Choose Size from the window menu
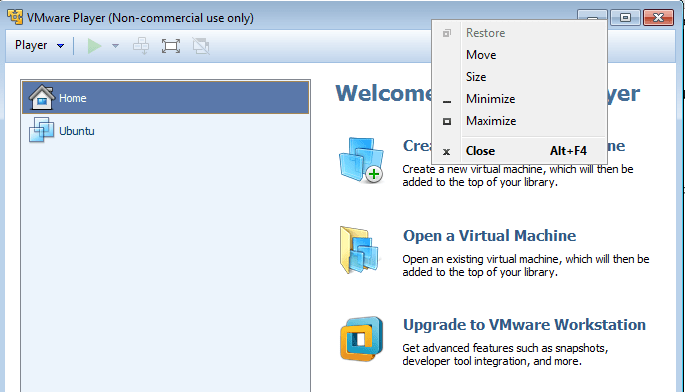The image size is (685, 392). pyautogui.click(x=519, y=77)
